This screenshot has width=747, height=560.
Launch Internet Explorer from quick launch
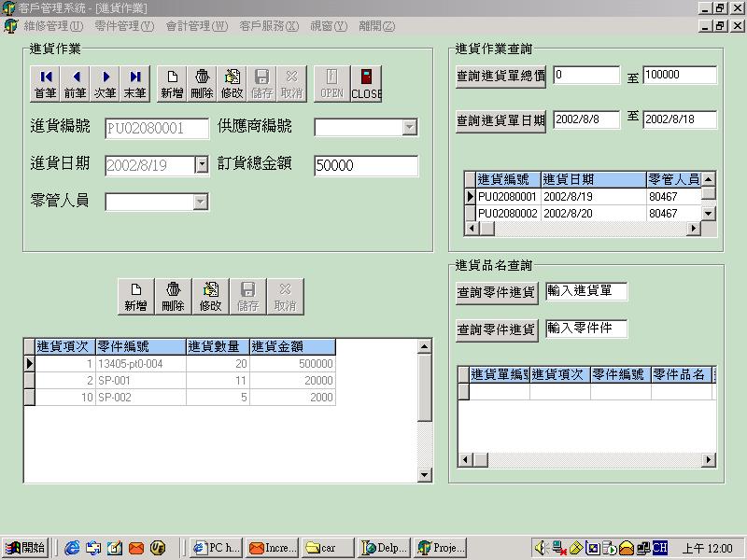click(x=72, y=548)
